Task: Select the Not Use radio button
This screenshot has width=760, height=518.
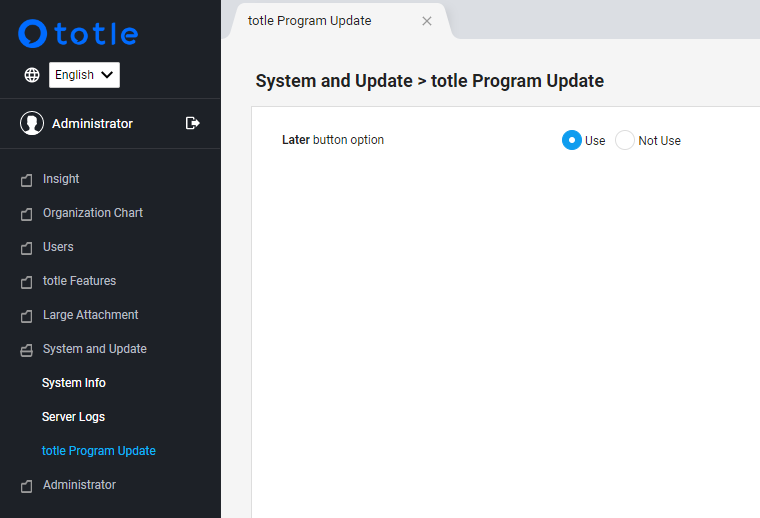Action: [625, 140]
